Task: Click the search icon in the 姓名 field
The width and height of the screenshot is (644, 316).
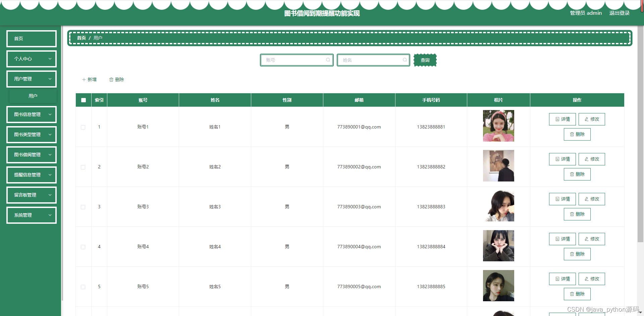Action: [405, 60]
